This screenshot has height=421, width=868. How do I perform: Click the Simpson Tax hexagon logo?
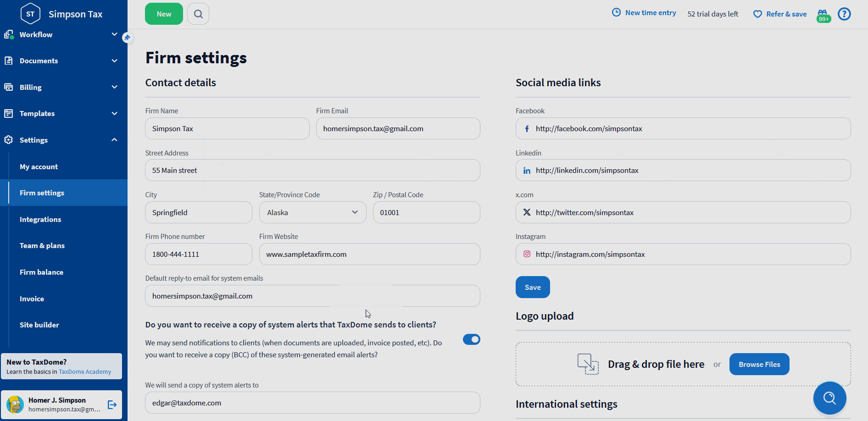point(30,14)
